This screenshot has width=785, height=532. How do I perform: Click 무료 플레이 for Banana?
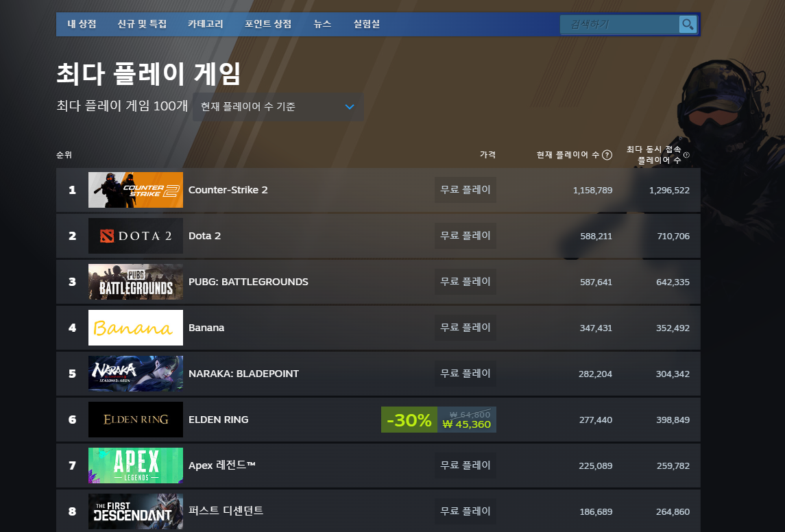pos(465,328)
